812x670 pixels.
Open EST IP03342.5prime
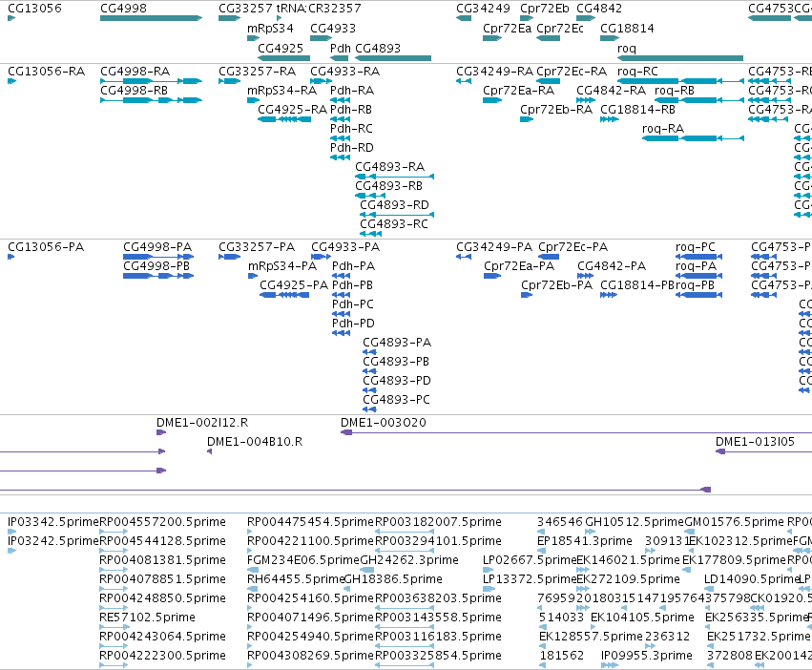click(52, 522)
